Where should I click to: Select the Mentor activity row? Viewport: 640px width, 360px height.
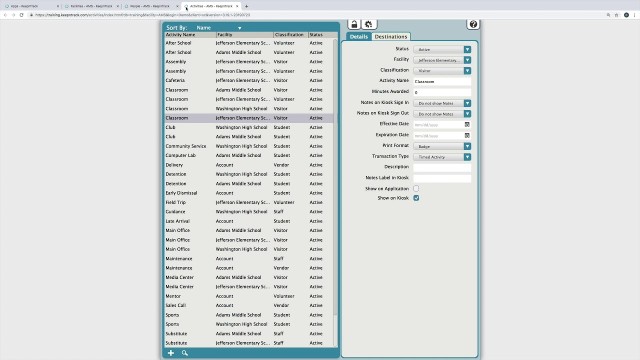pos(249,296)
